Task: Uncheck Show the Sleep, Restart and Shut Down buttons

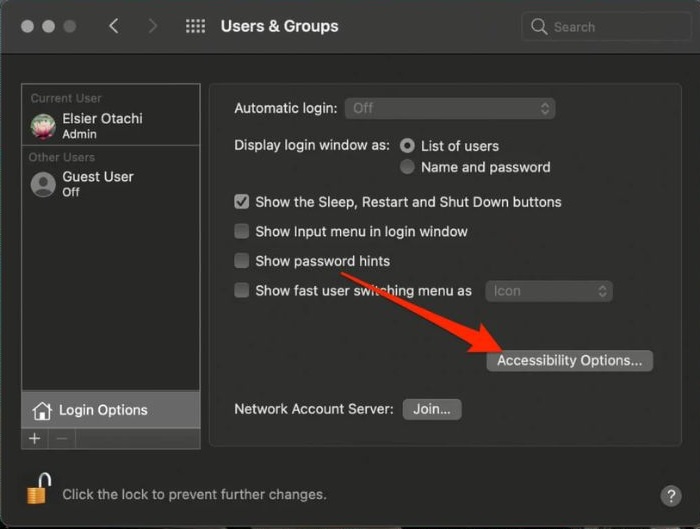Action: 242,202
